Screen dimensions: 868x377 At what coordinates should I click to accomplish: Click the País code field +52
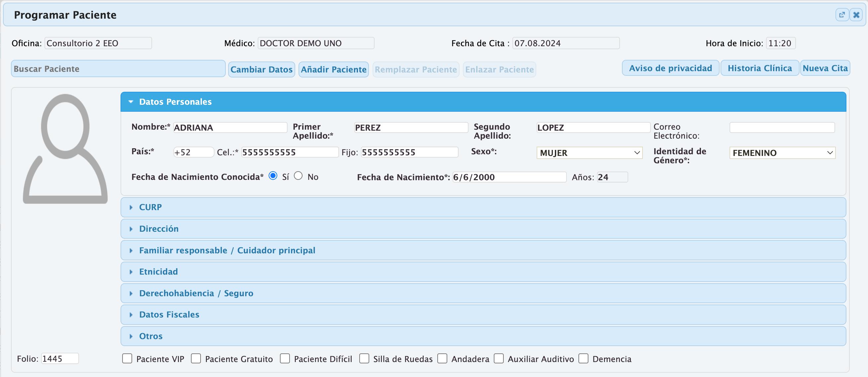(x=194, y=152)
